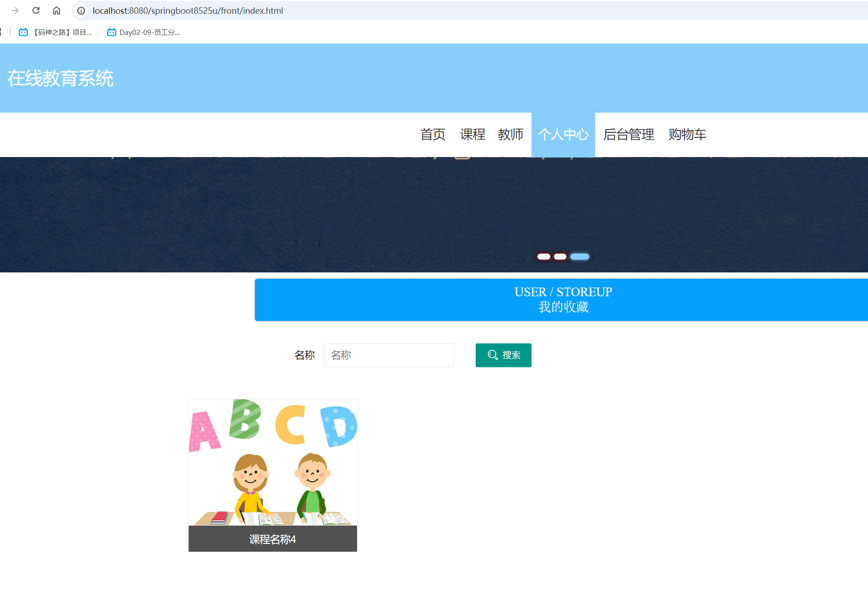Select the third carousel indicator
This screenshot has width=868, height=592.
pyautogui.click(x=580, y=256)
